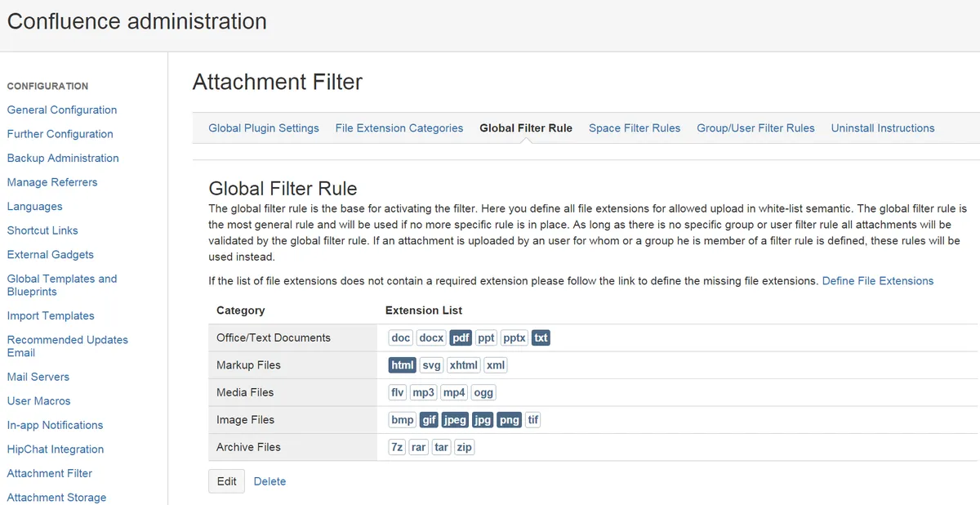Open Global Templates and Blueprints
Viewport: 980px width, 505px height.
pos(62,285)
